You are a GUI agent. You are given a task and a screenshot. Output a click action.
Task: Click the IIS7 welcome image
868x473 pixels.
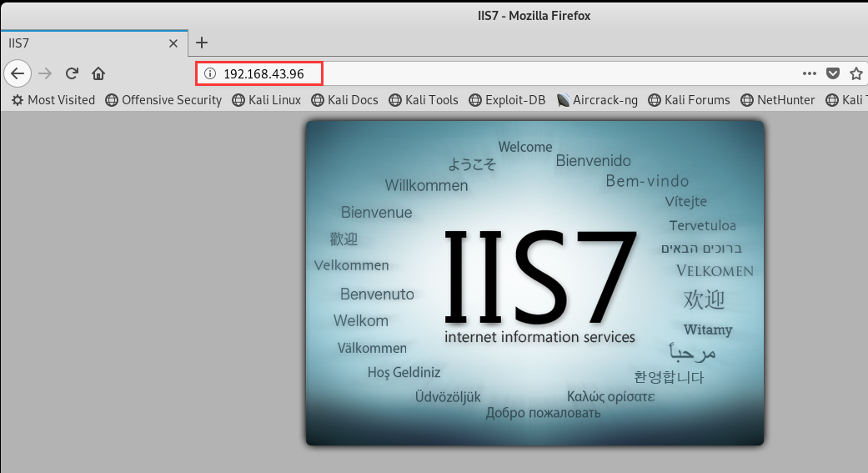pyautogui.click(x=534, y=283)
